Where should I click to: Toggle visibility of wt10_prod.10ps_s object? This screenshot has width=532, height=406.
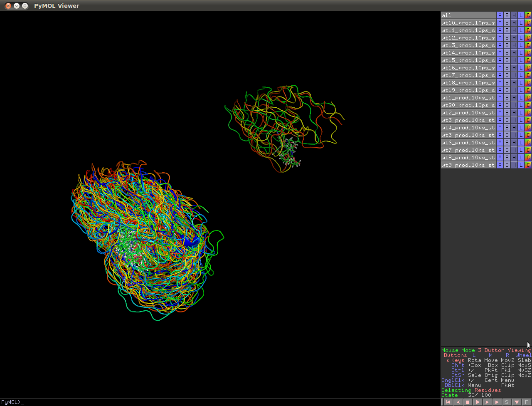pos(468,23)
